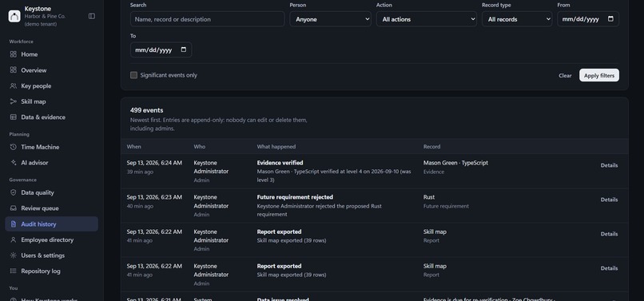Viewport: 644px width, 301px height.
Task: Open the Employee directory
Action: click(51, 240)
